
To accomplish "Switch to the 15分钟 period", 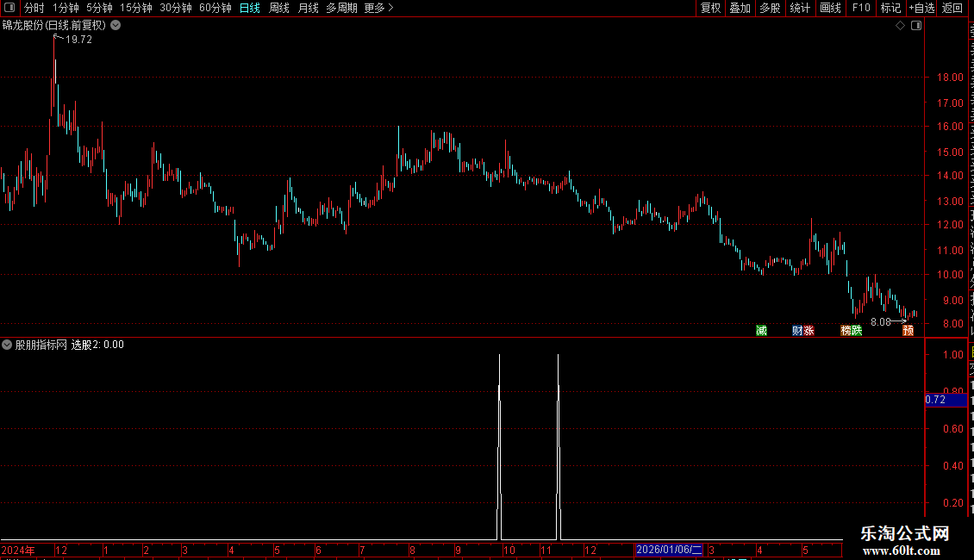I will (x=136, y=8).
